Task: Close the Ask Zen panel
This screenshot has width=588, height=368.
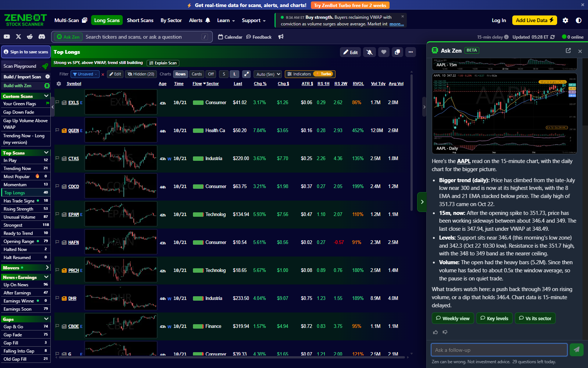Action: click(x=580, y=51)
